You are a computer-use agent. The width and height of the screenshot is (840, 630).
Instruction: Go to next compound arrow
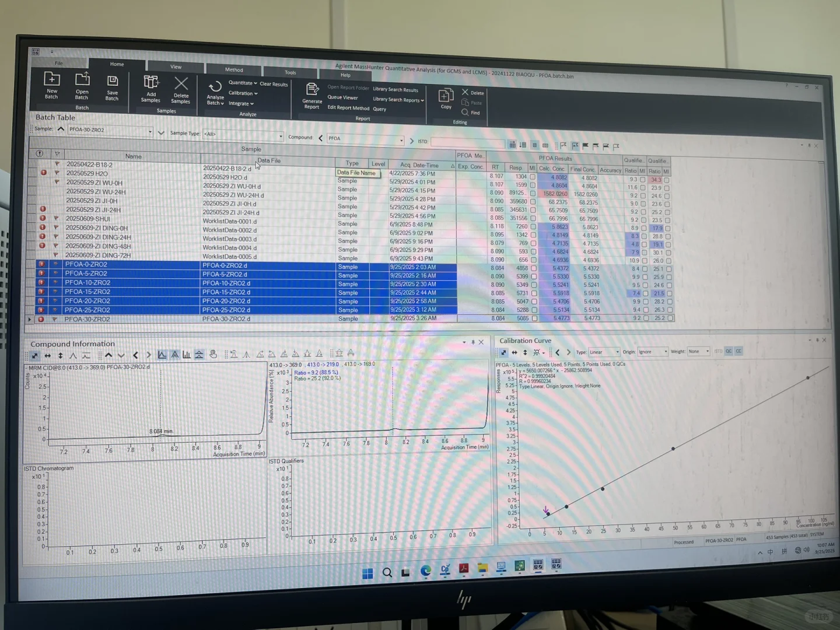(411, 141)
